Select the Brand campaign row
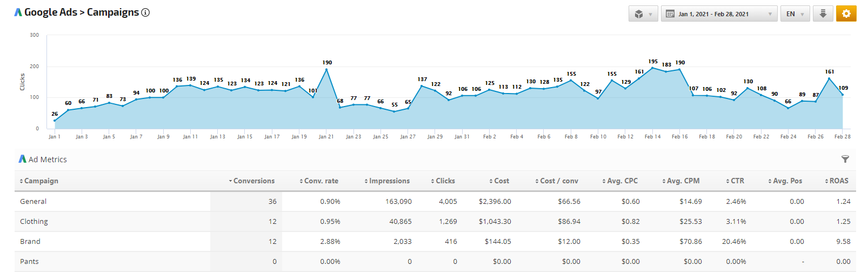Image resolution: width=868 pixels, height=272 pixels. pyautogui.click(x=30, y=241)
